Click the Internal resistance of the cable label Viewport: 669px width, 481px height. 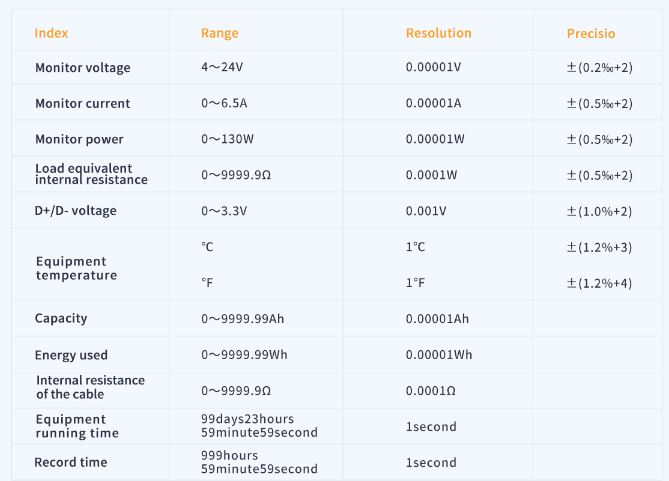click(x=90, y=387)
